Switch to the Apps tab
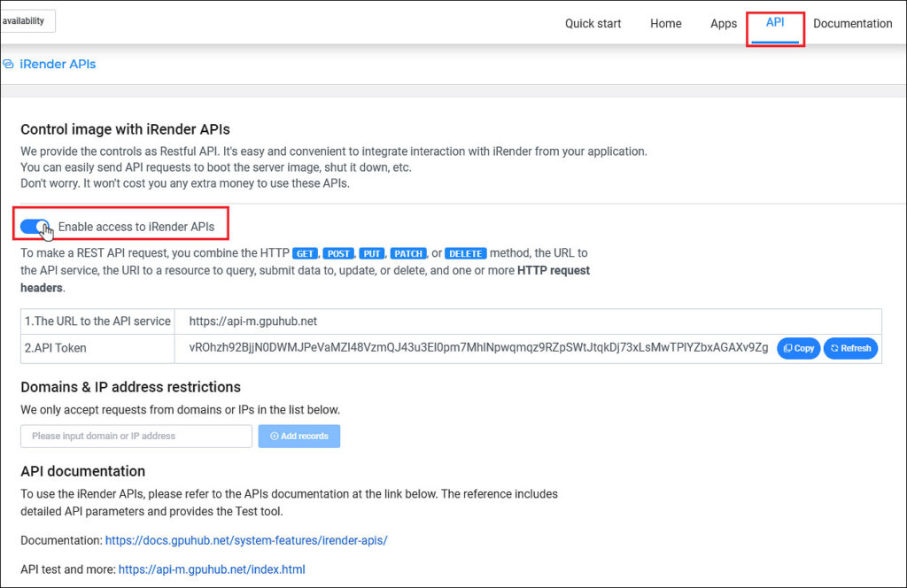This screenshot has height=588, width=907. pyautogui.click(x=724, y=24)
